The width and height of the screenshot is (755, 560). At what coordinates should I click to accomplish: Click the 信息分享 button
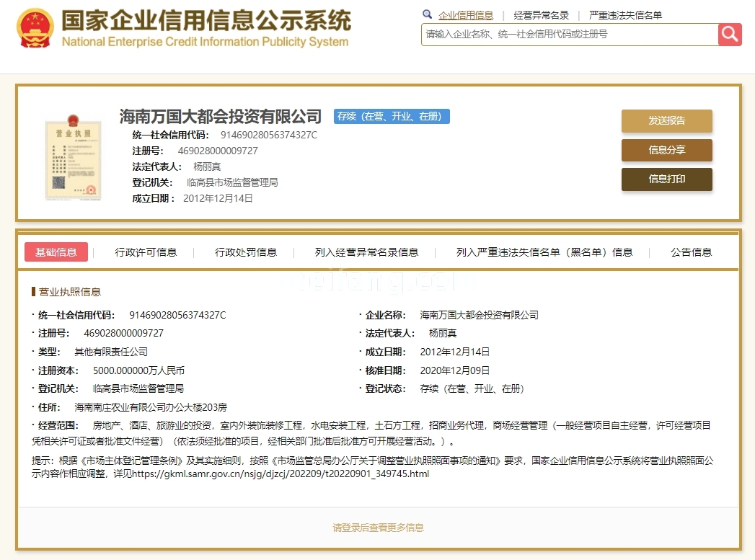(666, 150)
